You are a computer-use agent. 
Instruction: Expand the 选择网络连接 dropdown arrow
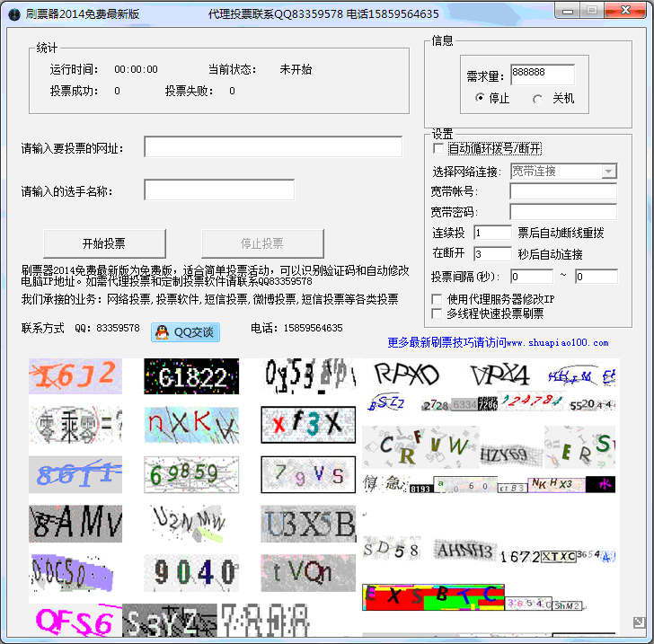[x=608, y=171]
